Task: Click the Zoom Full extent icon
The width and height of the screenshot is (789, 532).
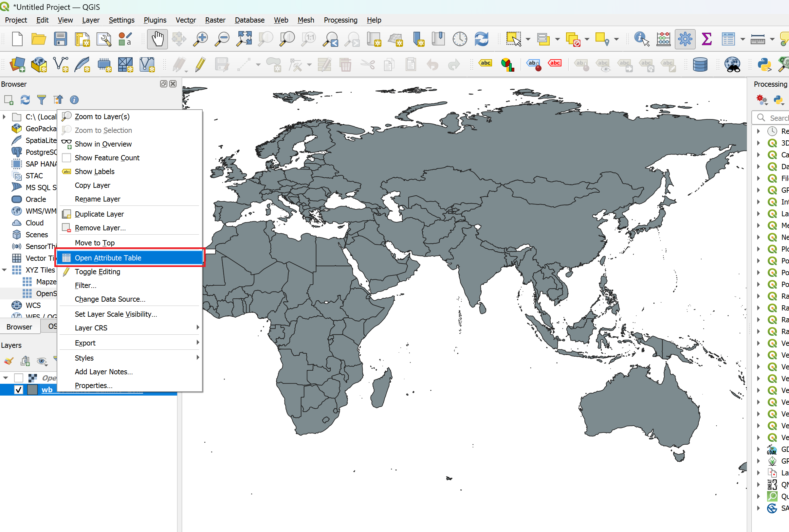Action: tap(244, 39)
